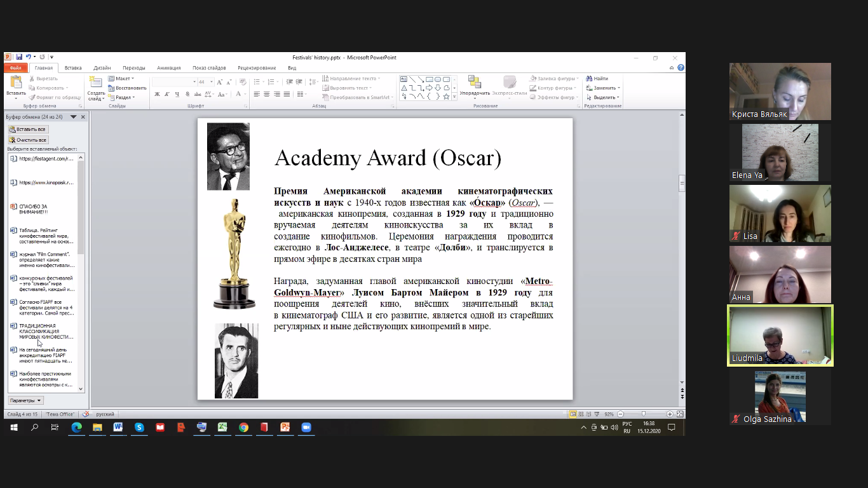Select clipboard item 'СПАСИБО ЗА ВНИМАНИЕ!!!'

pos(43,210)
